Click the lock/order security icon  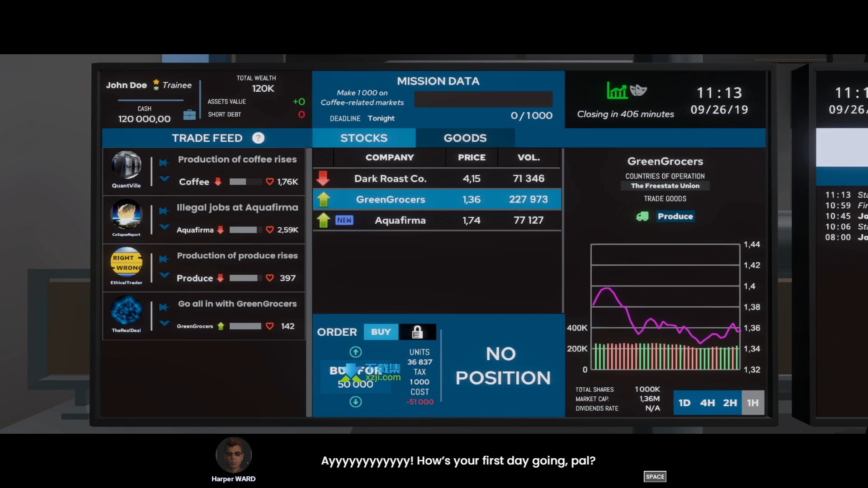point(417,332)
